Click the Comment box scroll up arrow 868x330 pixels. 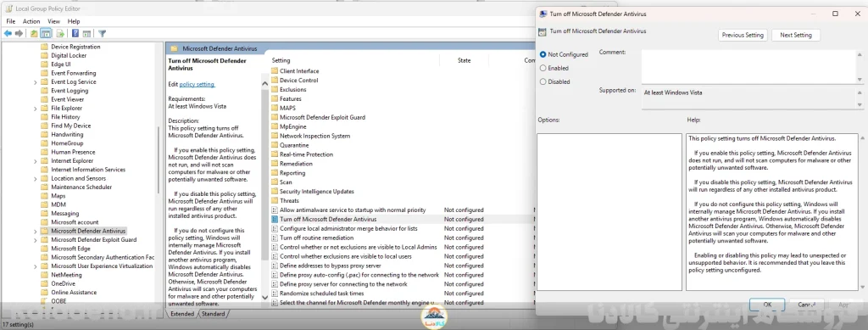pyautogui.click(x=860, y=54)
